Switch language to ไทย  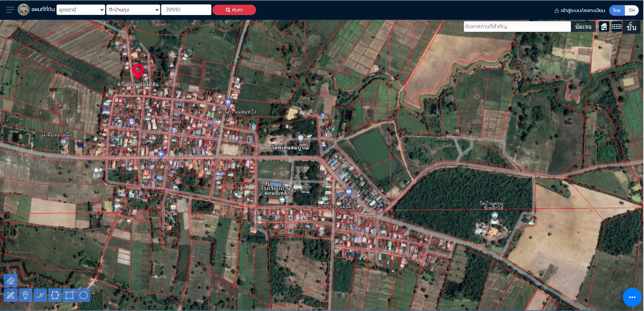pos(617,10)
